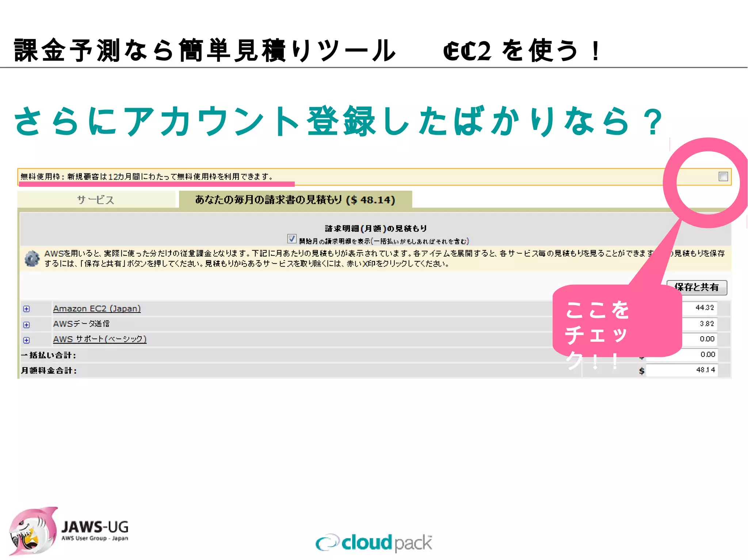This screenshot has width=748, height=560.
Task: Click the 請求明細(月額)の見積もり heading
Action: pyautogui.click(x=376, y=229)
